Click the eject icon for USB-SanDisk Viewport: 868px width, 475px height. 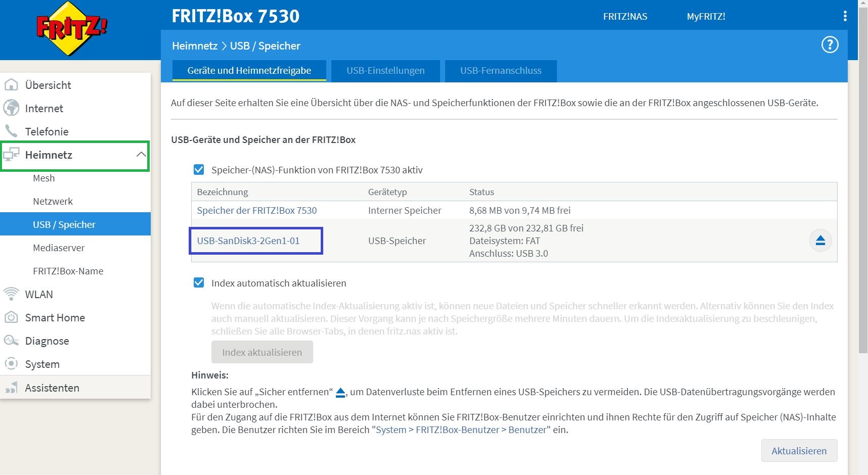[820, 241]
